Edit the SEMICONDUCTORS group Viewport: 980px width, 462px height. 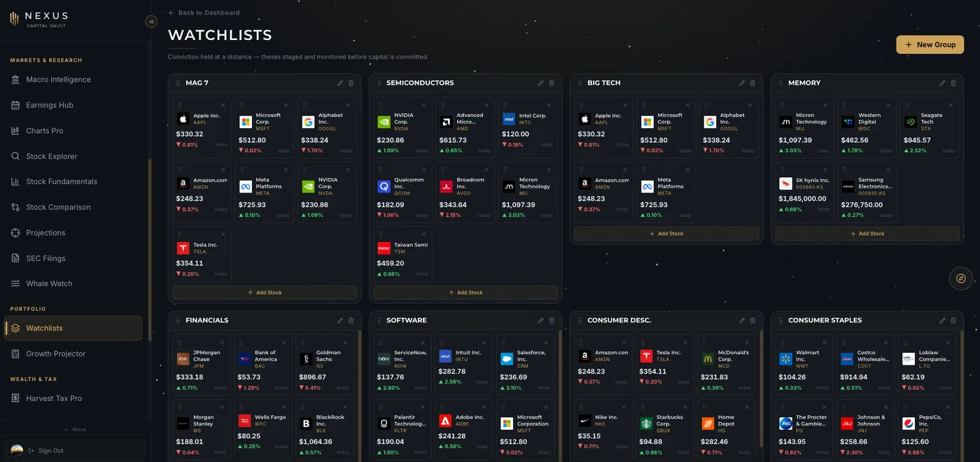pyautogui.click(x=541, y=83)
